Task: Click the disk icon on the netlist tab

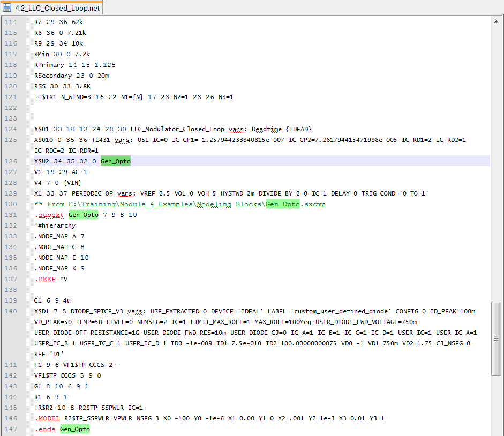Action: (8, 8)
